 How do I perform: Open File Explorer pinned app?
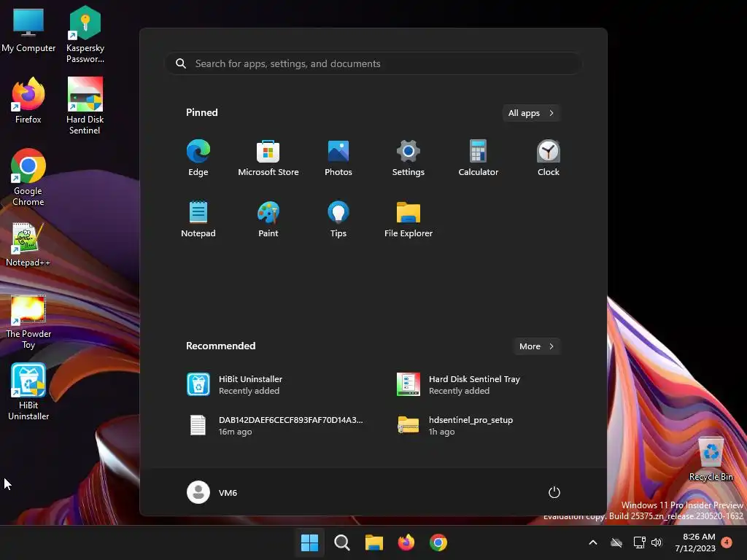pos(409,219)
